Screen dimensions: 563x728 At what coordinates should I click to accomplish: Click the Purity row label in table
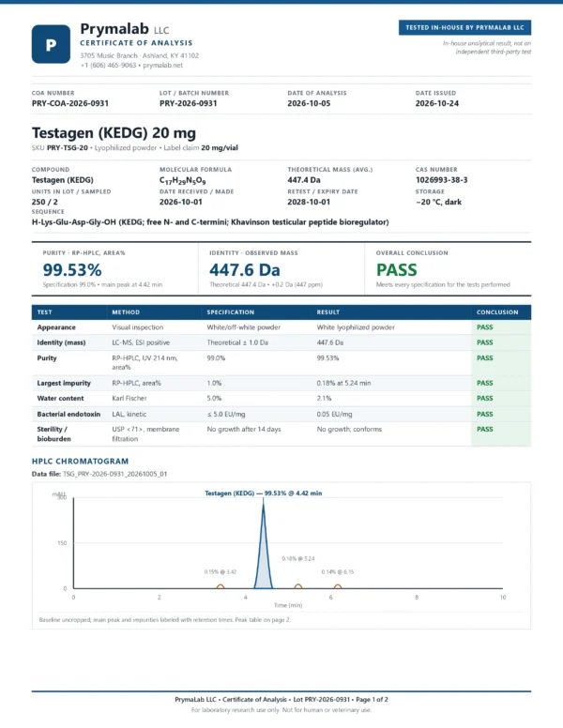pos(47,358)
